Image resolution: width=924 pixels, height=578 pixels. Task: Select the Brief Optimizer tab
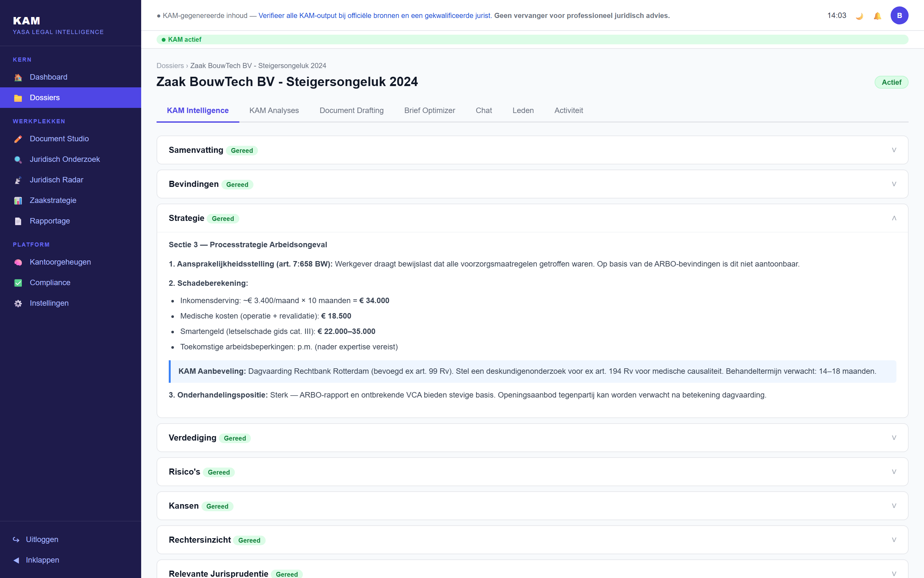point(430,110)
